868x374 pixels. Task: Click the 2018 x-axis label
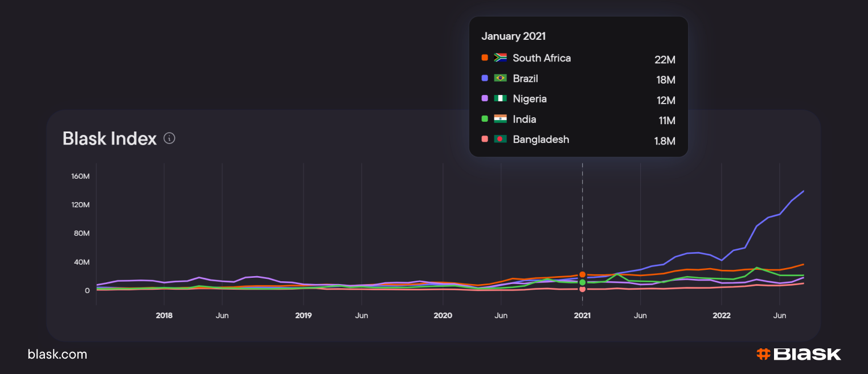(164, 315)
